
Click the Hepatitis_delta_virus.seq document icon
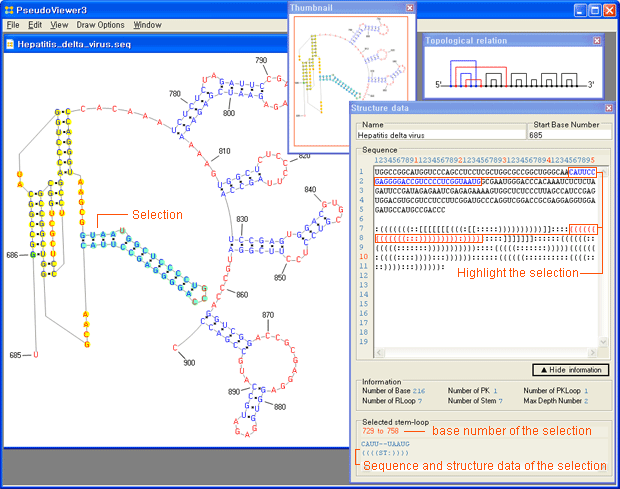point(10,45)
